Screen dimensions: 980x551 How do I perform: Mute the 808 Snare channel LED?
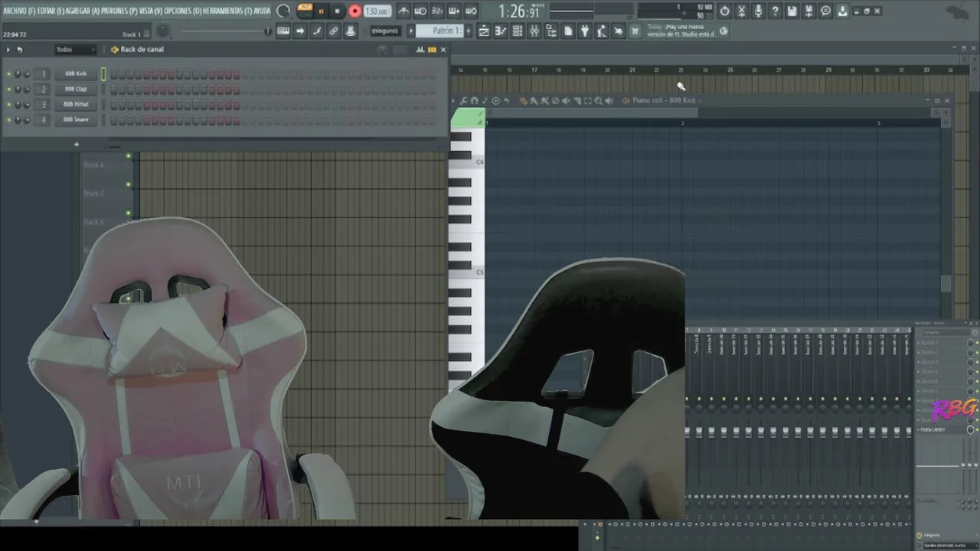pyautogui.click(x=9, y=120)
